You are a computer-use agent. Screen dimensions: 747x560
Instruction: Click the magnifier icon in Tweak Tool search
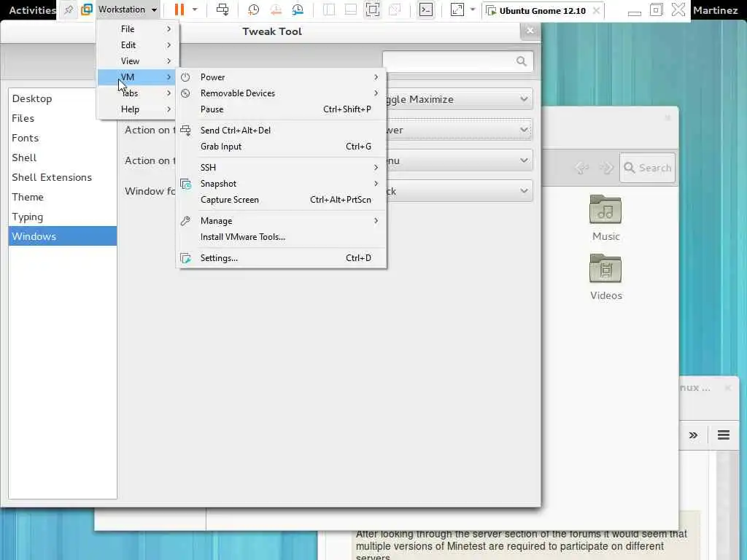pyautogui.click(x=521, y=61)
